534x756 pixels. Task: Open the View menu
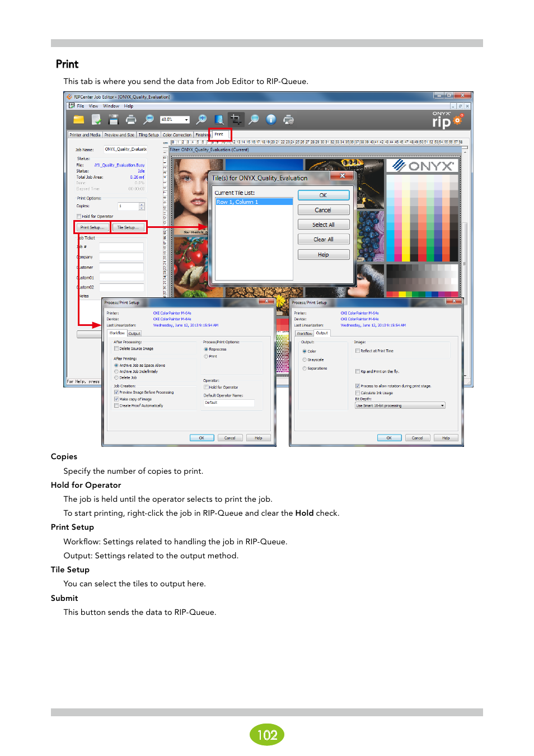tap(93, 106)
